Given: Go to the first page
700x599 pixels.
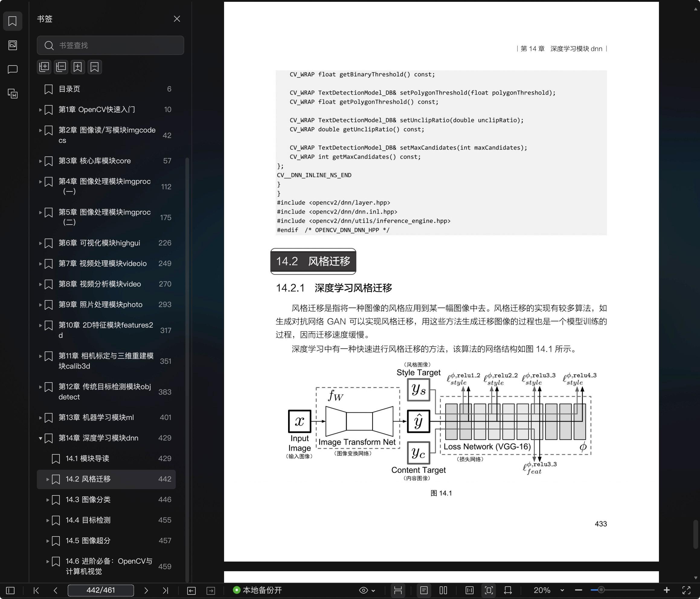Looking at the screenshot, I should [x=36, y=590].
